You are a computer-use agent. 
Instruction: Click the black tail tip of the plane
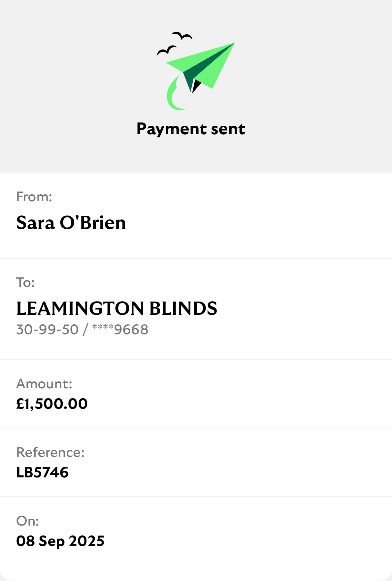coord(196,86)
